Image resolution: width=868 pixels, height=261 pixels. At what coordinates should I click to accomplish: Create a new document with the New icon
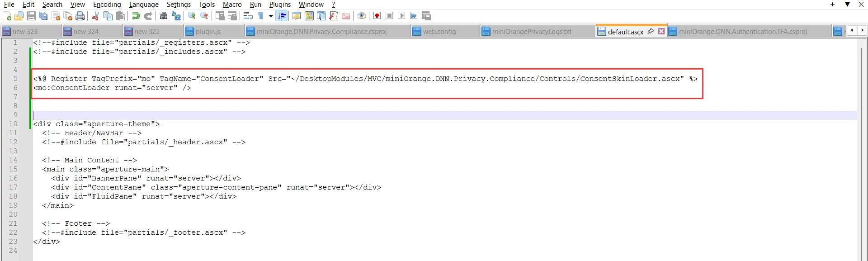pos(7,16)
